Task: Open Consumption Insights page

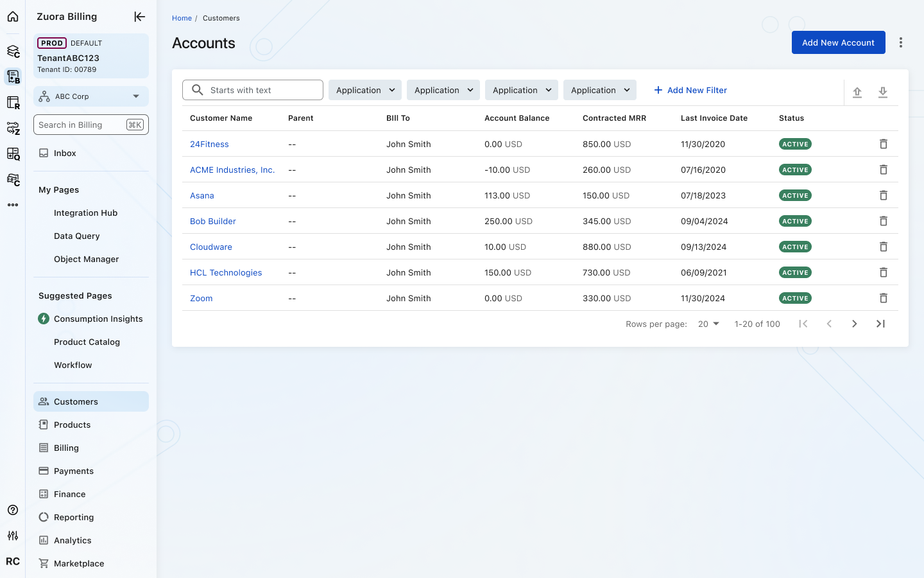Action: [x=98, y=319]
